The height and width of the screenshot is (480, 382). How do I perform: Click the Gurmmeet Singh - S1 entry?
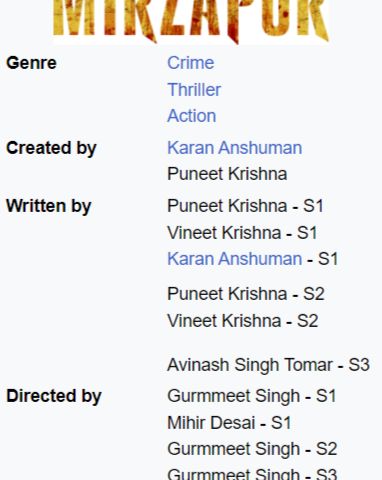[252, 396]
